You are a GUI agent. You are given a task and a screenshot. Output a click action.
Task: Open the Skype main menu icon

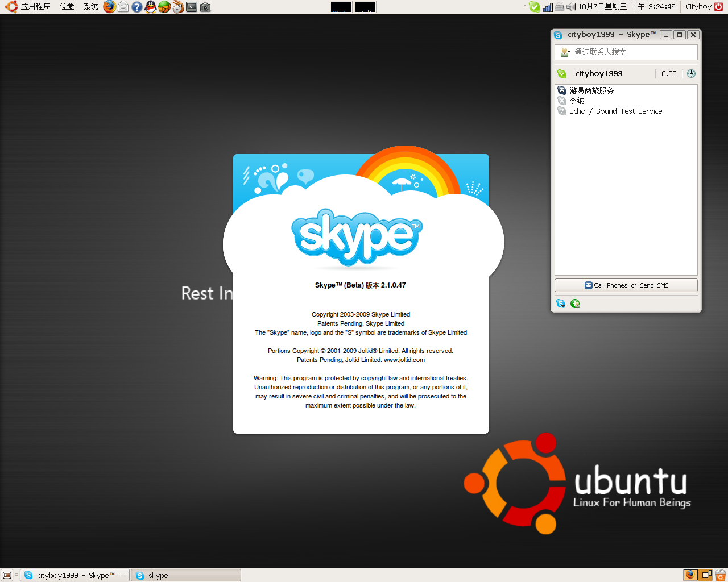(x=561, y=304)
